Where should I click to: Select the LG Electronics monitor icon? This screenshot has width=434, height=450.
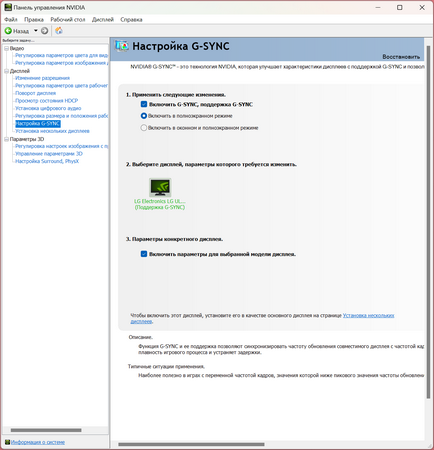pyautogui.click(x=160, y=187)
